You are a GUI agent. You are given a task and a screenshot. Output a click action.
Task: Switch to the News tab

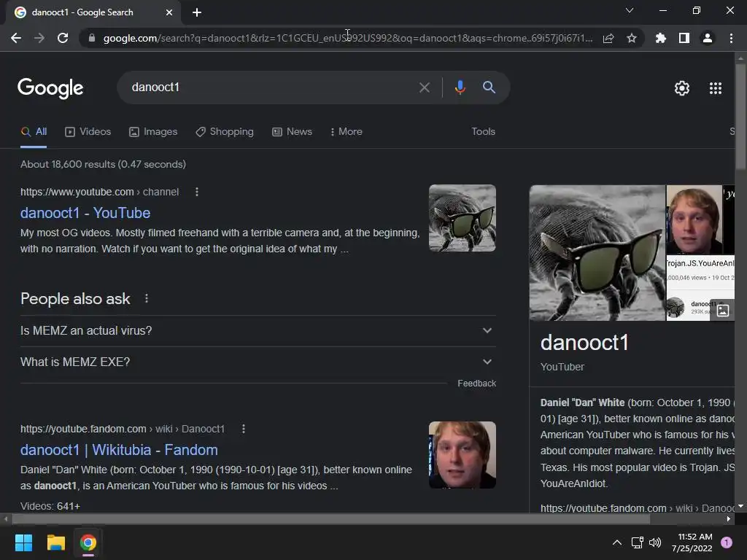[x=292, y=132]
